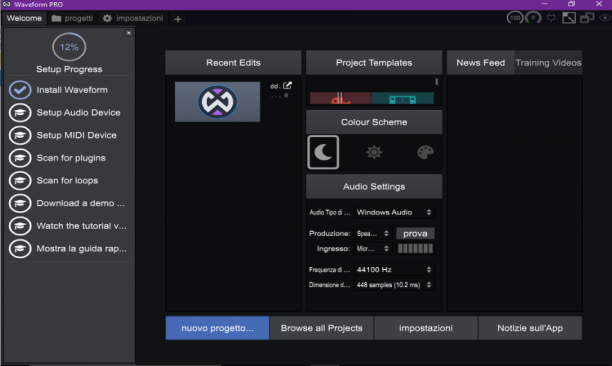Click the Ingresso input level meter

click(x=415, y=249)
